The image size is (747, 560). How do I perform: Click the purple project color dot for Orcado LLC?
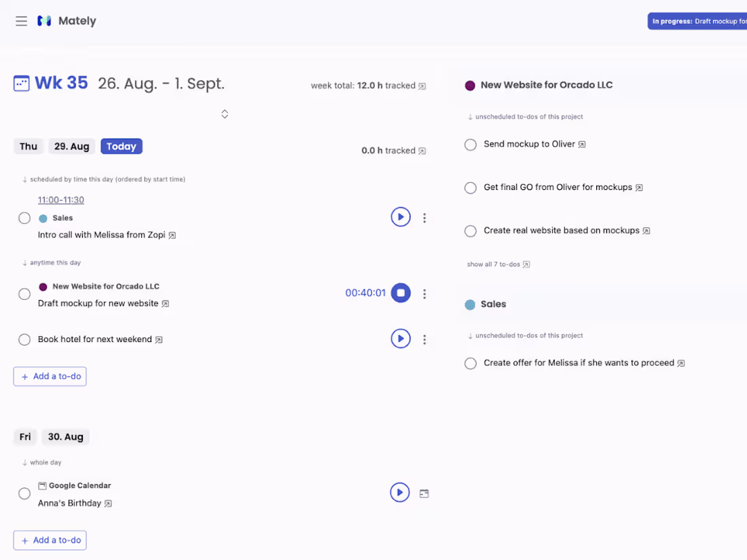click(x=470, y=84)
